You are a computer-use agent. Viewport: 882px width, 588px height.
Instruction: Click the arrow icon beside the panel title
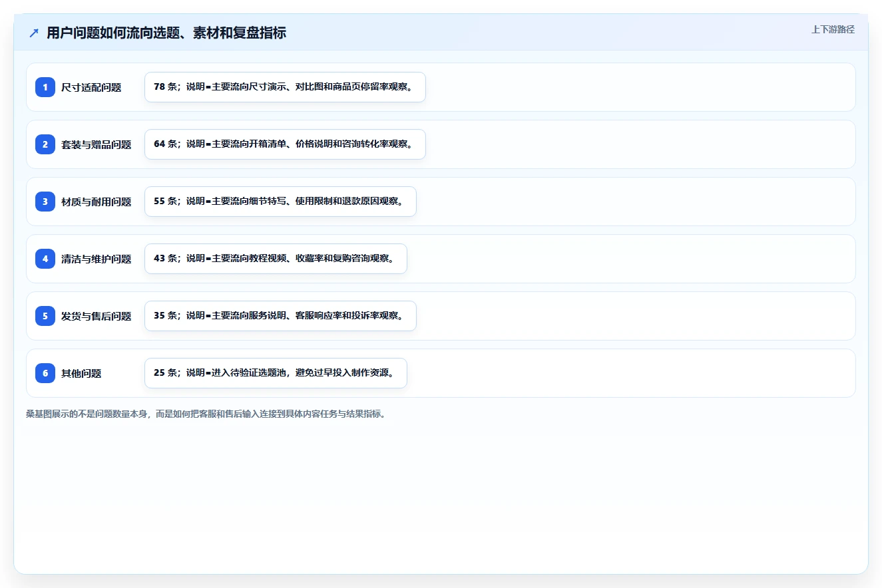coord(34,33)
